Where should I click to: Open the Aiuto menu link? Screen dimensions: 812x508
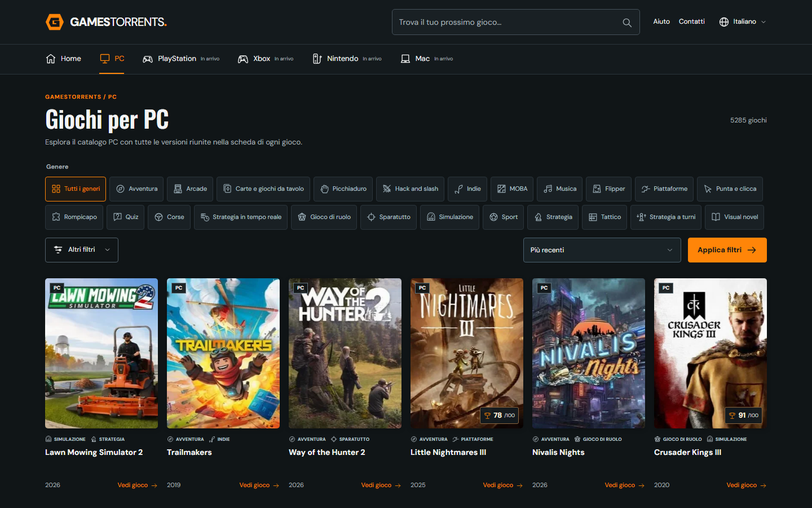[661, 21]
